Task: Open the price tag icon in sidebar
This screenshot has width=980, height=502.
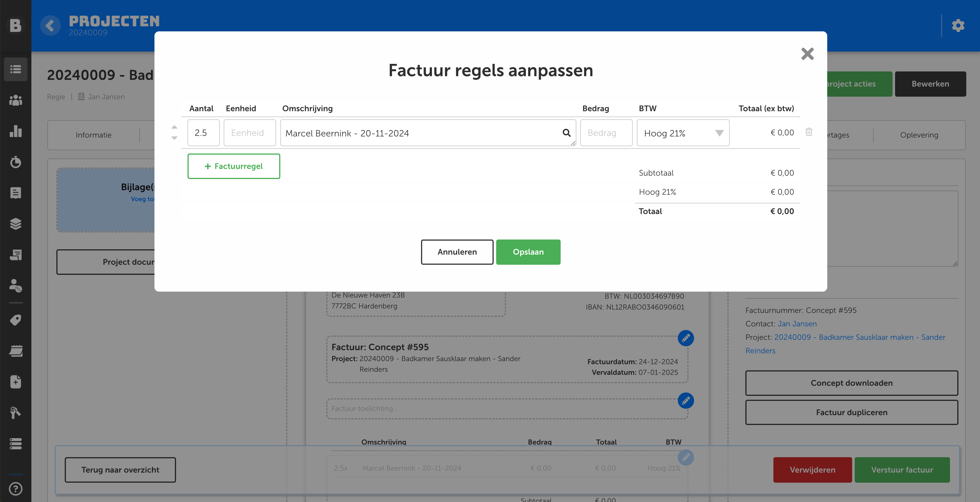Action: tap(16, 320)
